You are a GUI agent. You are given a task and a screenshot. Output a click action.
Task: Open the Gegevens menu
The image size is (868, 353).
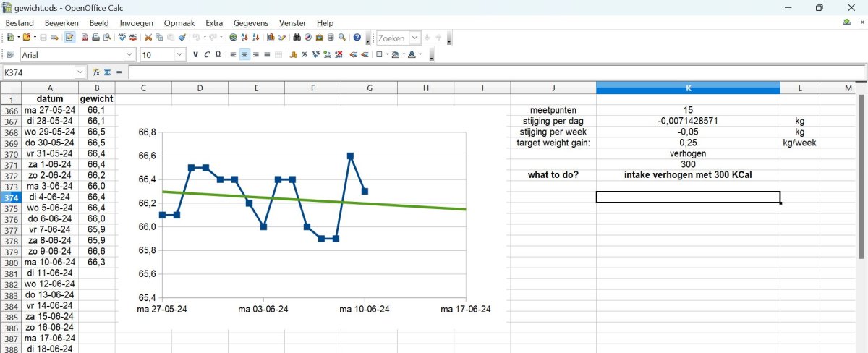[252, 23]
